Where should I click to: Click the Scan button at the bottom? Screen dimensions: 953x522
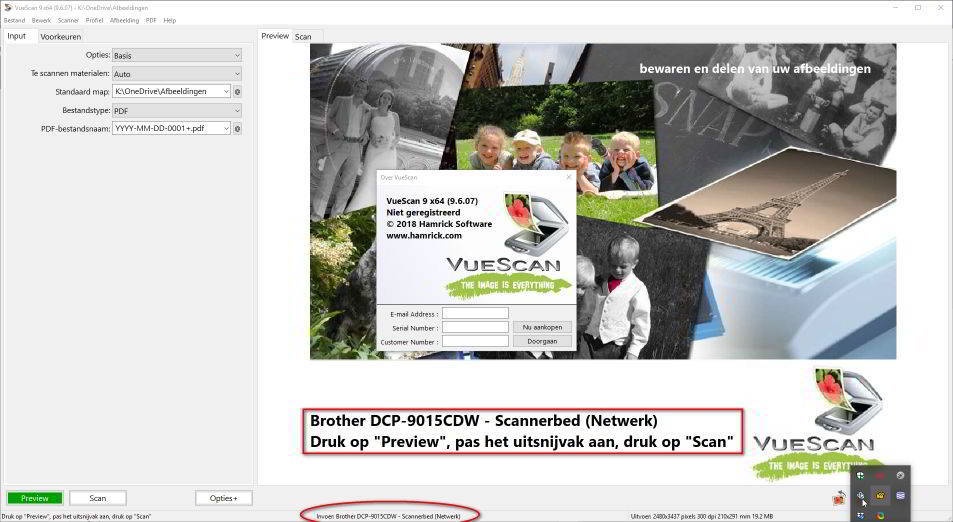[x=98, y=498]
